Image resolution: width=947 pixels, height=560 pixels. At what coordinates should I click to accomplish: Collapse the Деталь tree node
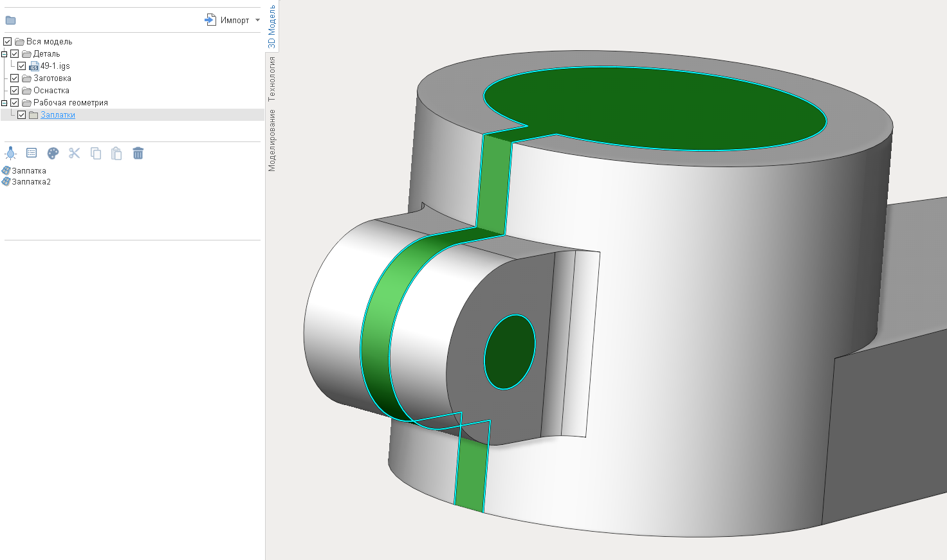5,54
